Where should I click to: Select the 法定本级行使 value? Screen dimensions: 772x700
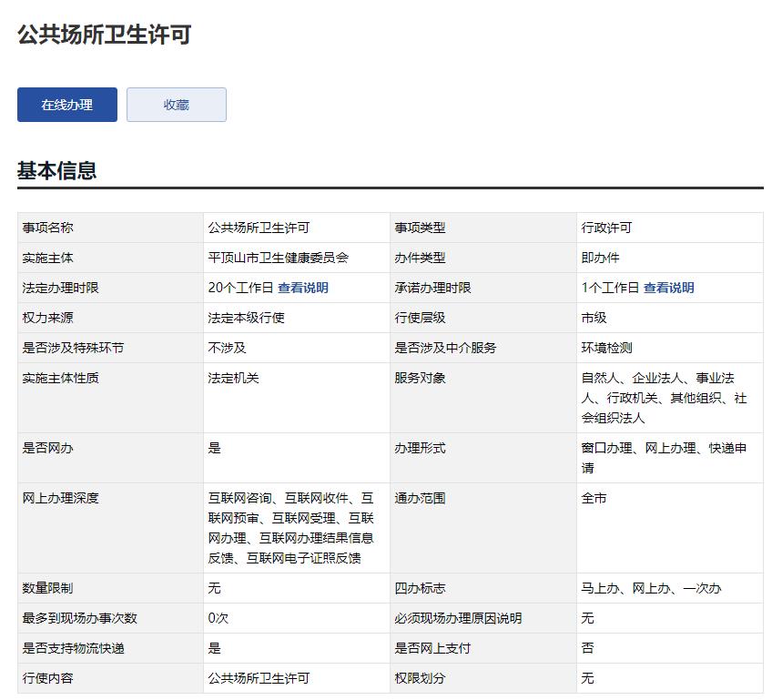click(246, 318)
